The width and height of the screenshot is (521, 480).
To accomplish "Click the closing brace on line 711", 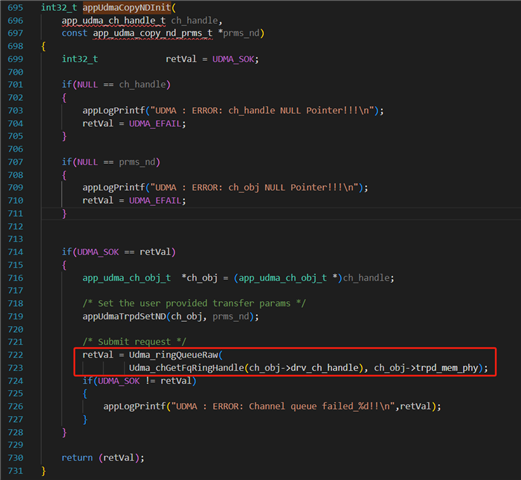I will (64, 214).
